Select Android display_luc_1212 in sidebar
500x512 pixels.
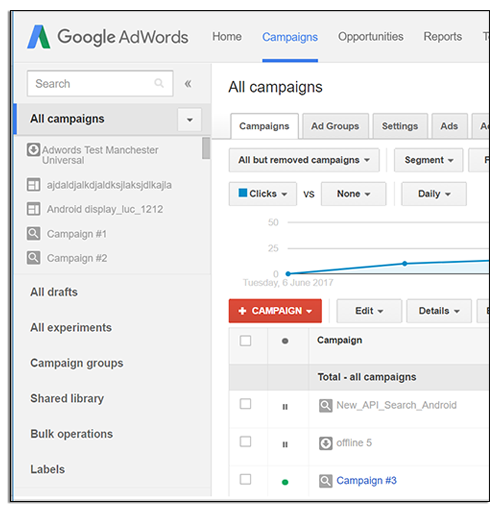pos(105,209)
